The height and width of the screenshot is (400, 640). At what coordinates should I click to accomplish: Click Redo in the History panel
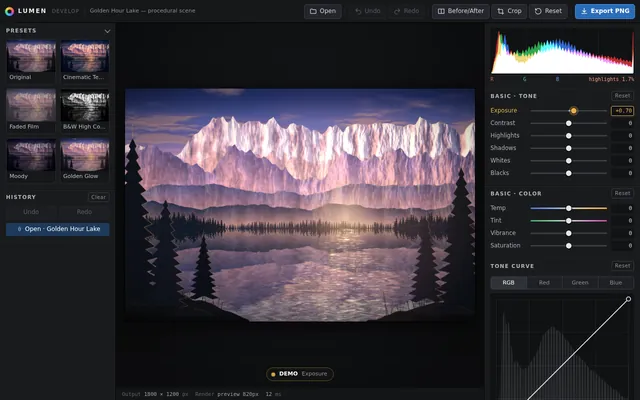tap(84, 212)
